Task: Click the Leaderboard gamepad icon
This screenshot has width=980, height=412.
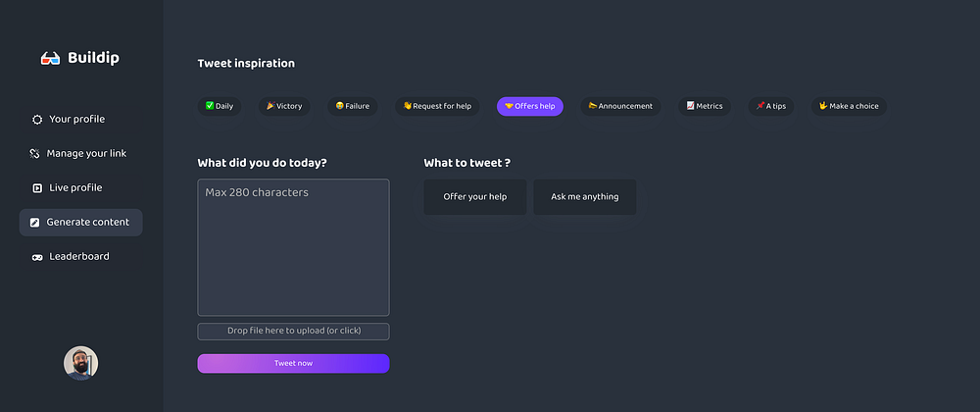Action: point(37,257)
